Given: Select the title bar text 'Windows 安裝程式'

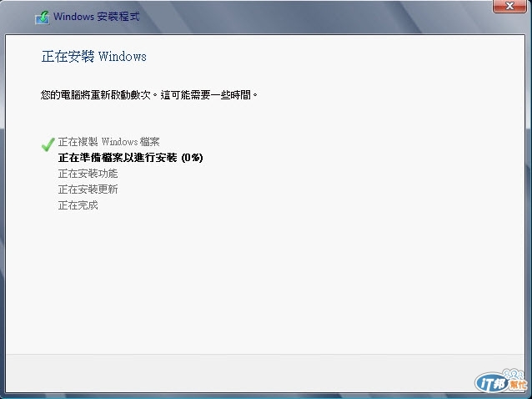Looking at the screenshot, I should pos(97,17).
